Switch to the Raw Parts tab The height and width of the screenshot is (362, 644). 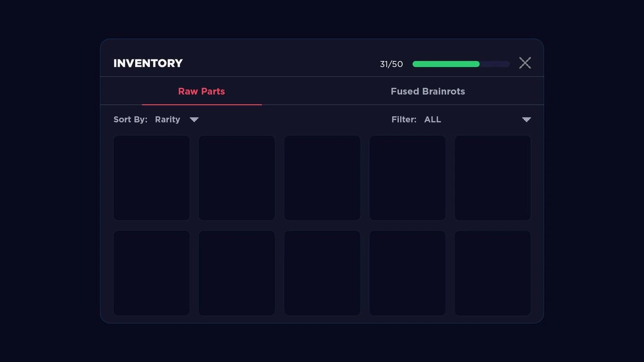pyautogui.click(x=202, y=91)
